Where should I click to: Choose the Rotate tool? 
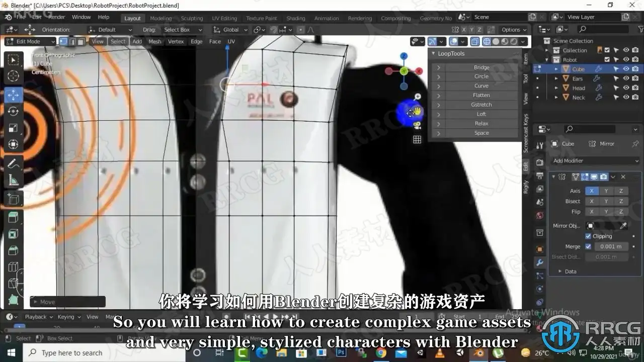pos(14,111)
